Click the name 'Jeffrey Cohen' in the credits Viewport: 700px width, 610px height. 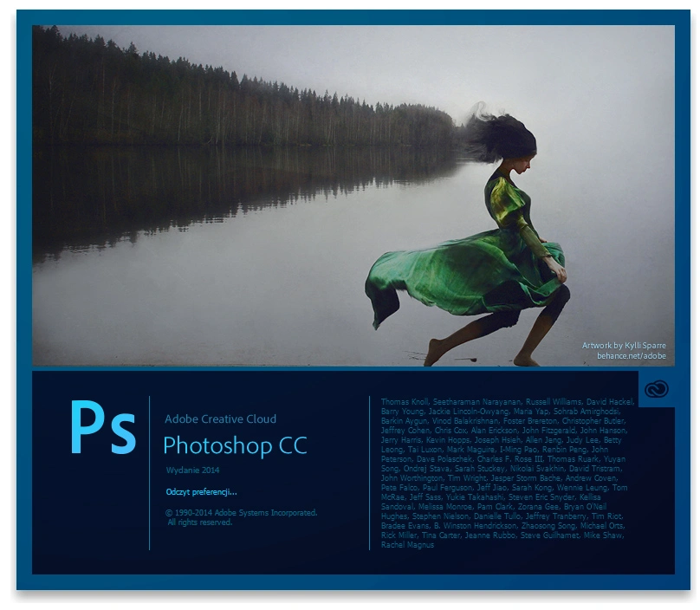point(405,431)
